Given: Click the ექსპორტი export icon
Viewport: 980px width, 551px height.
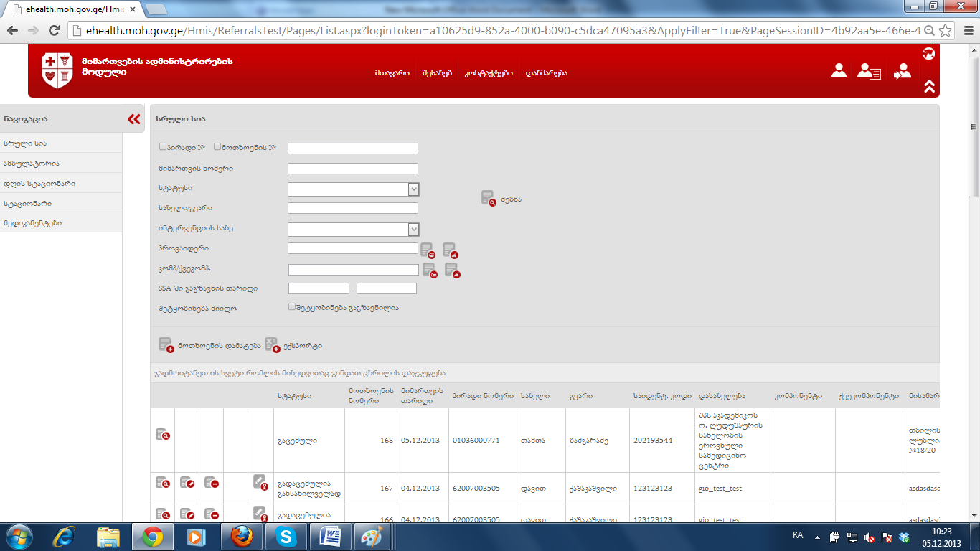Looking at the screenshot, I should click(272, 345).
